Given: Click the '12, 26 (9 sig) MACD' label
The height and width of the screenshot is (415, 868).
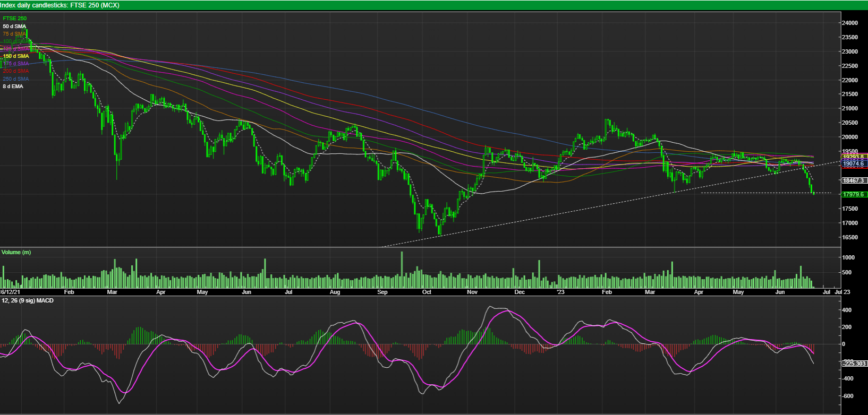Looking at the screenshot, I should coord(28,300).
